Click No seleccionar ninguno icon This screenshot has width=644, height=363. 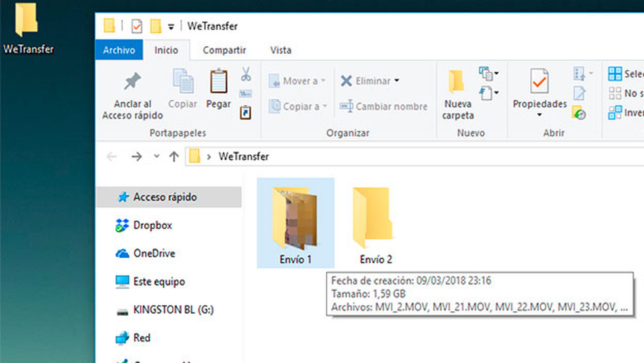(615, 93)
